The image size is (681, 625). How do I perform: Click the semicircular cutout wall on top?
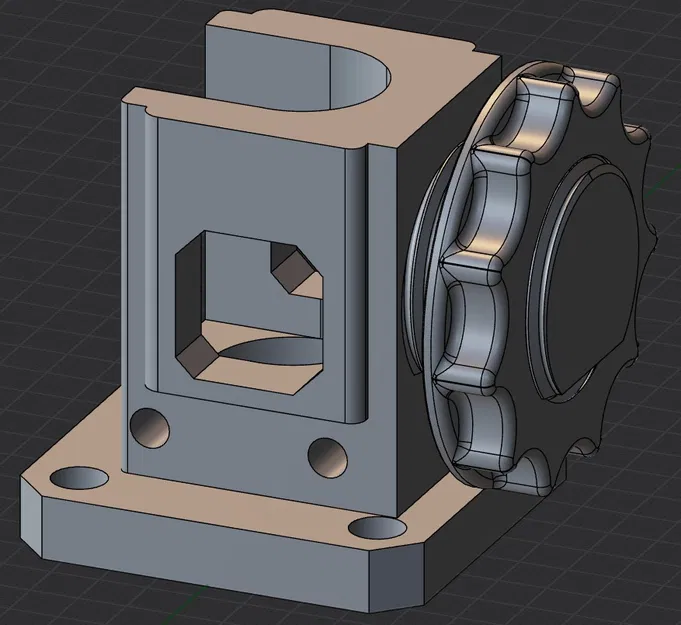360,78
